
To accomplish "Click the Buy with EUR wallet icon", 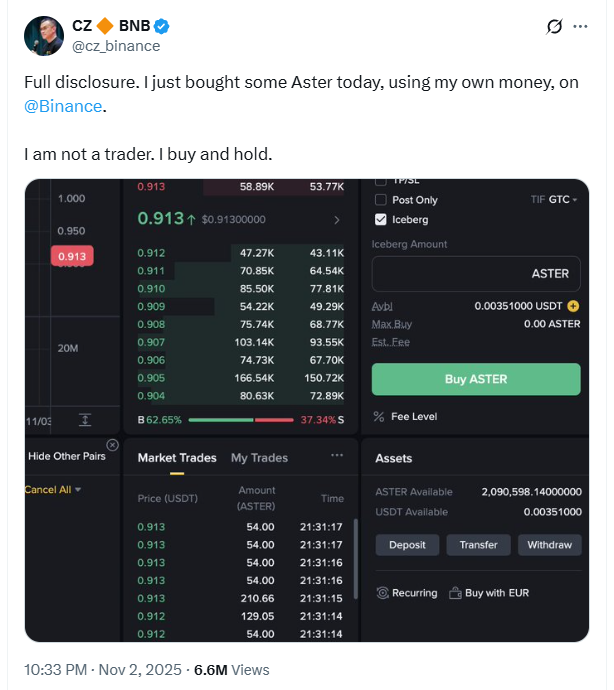I will pos(455,593).
